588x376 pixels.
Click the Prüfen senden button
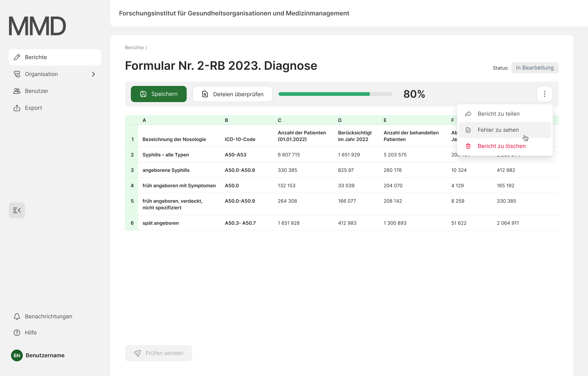click(x=158, y=353)
